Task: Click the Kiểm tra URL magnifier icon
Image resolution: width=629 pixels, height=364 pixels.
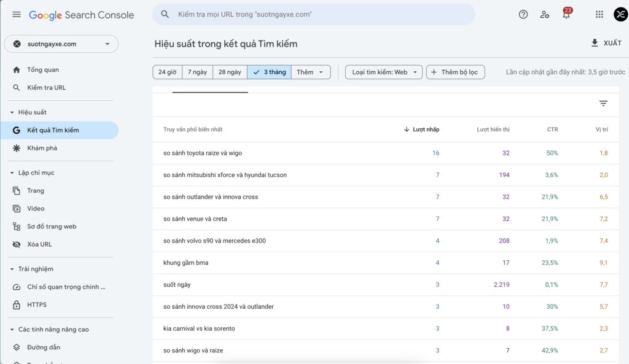Action: tap(17, 87)
